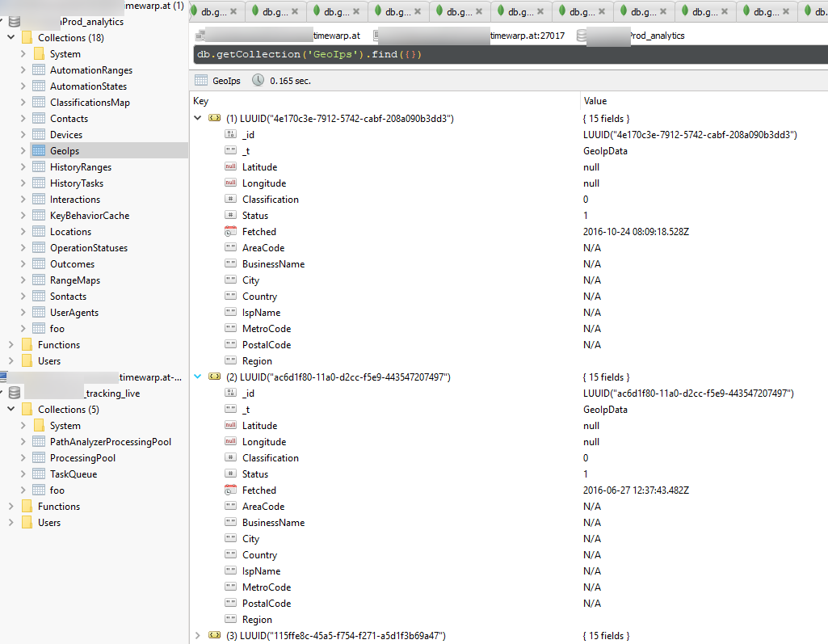Select the Interactions collection
828x644 pixels.
(x=75, y=199)
